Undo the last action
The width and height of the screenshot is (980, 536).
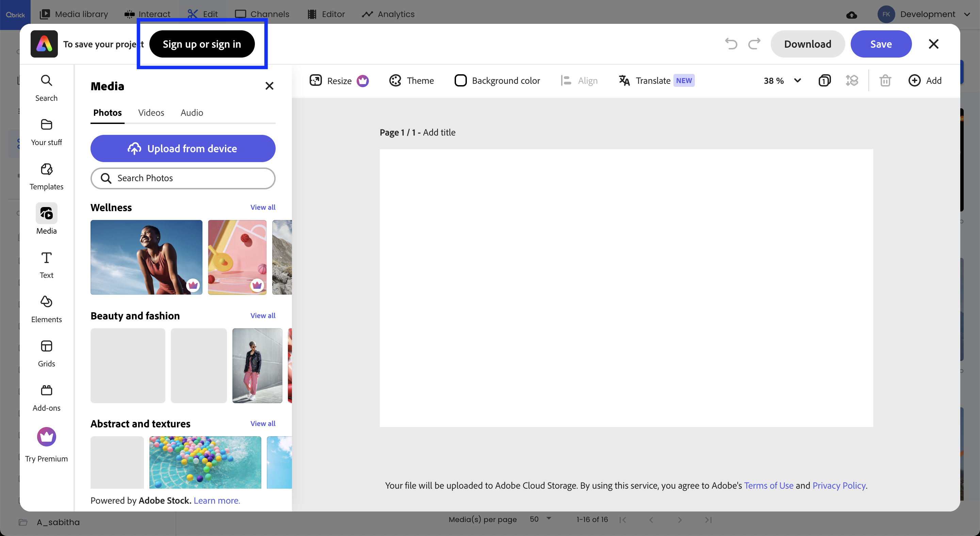731,44
